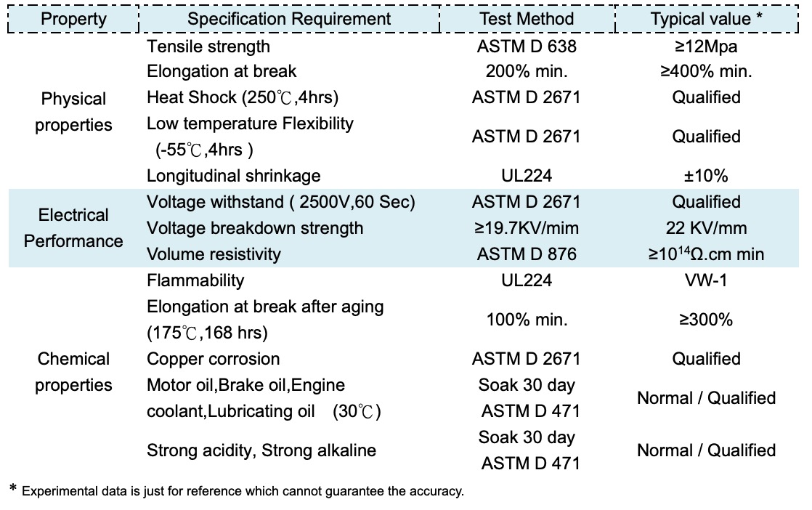
Task: Click the Property column header
Action: pos(73,19)
